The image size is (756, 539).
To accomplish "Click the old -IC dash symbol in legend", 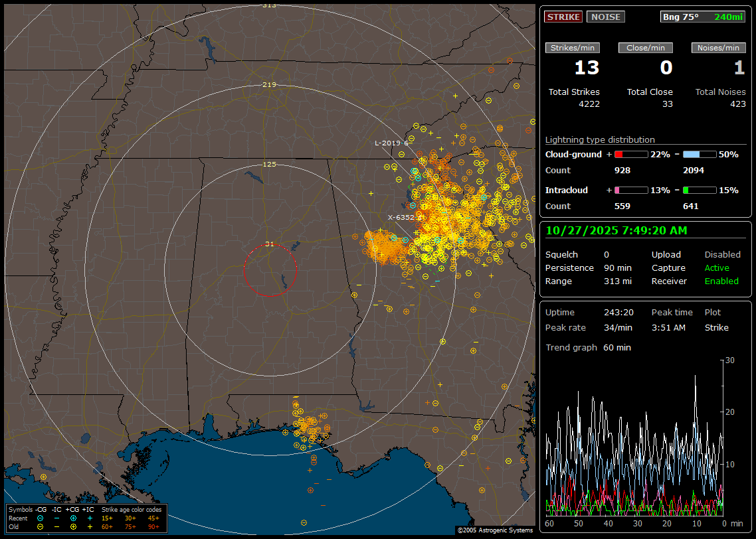I will (x=56, y=526).
